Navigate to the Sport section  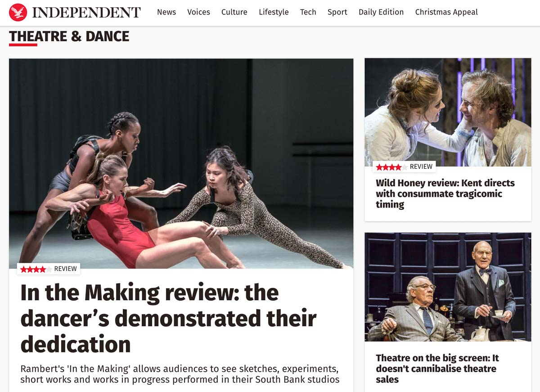coord(337,12)
